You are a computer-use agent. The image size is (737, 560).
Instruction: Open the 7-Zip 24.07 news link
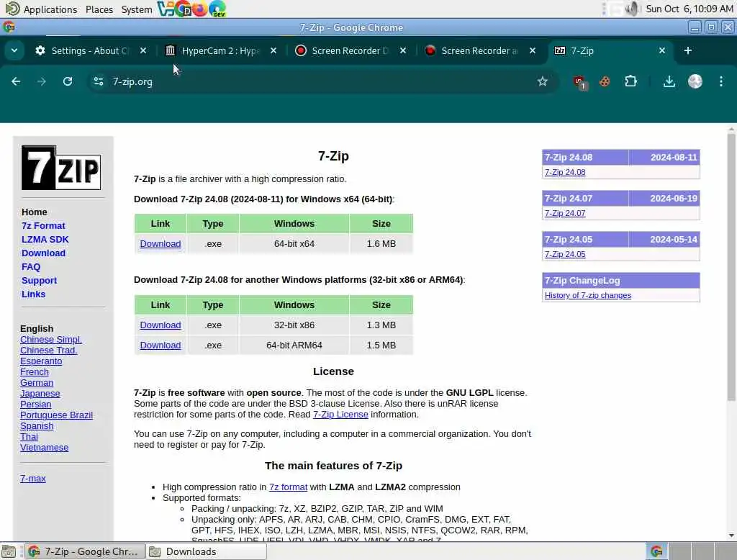point(565,213)
